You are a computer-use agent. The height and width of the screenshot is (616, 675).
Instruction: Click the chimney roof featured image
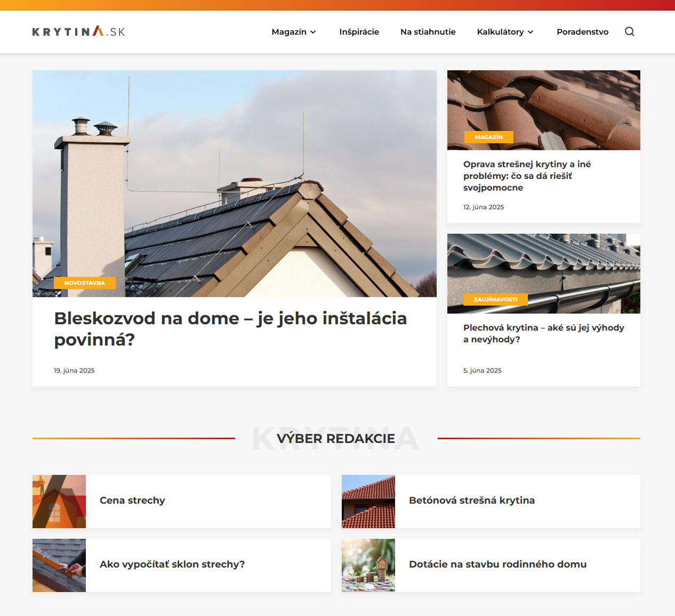(x=235, y=183)
